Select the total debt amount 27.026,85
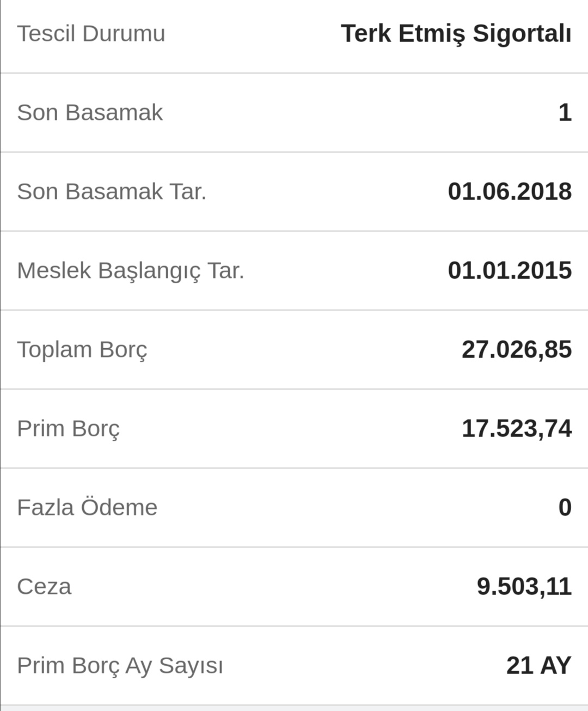 (x=517, y=350)
